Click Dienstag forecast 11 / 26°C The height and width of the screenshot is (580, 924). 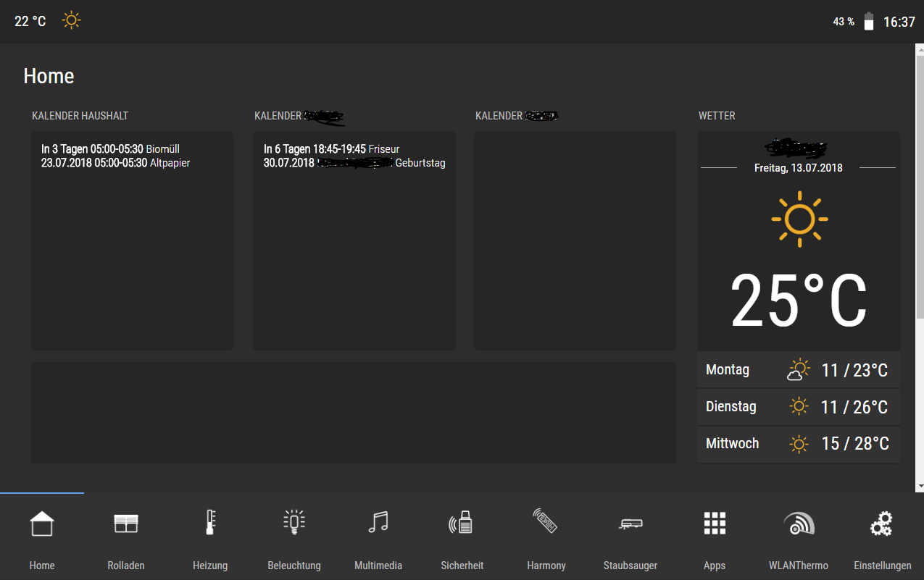click(854, 407)
